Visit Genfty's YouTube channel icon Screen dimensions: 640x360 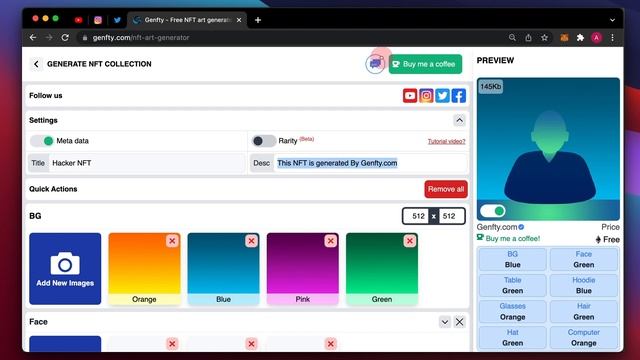click(410, 96)
